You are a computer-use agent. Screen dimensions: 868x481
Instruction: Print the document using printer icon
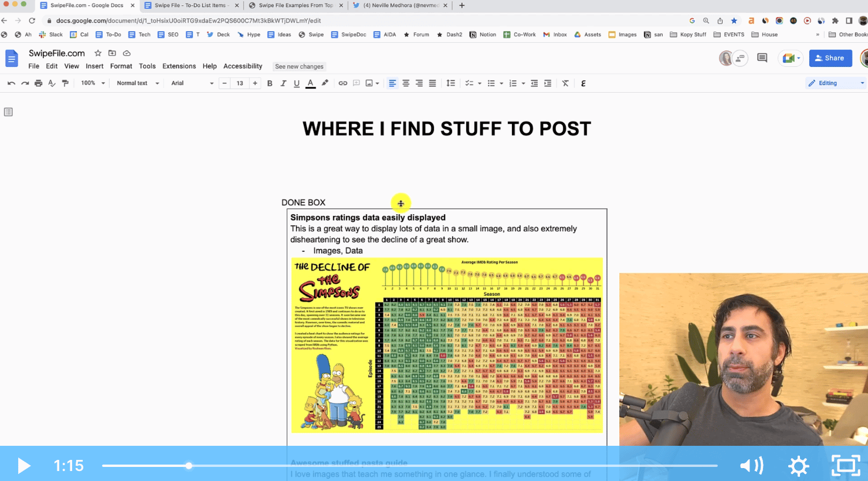[x=38, y=83]
